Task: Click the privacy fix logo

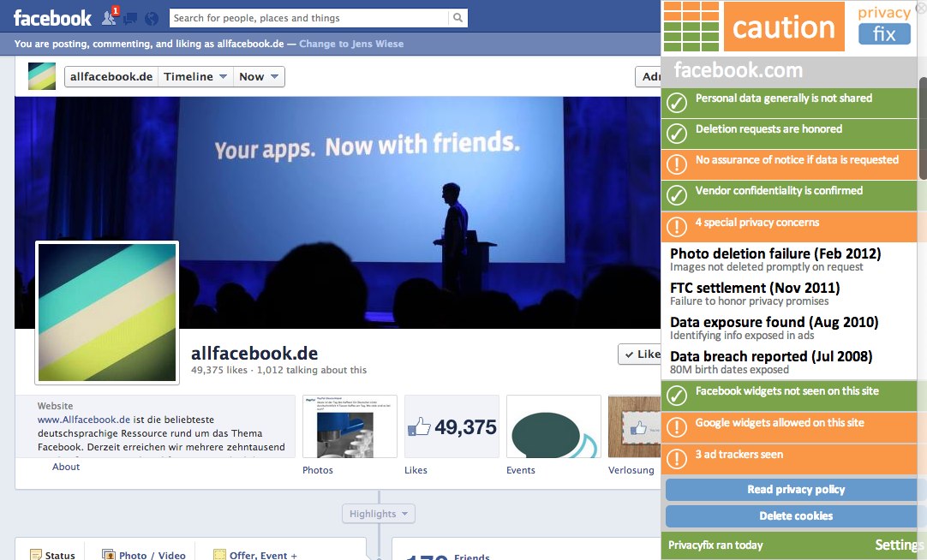Action: 884,25
